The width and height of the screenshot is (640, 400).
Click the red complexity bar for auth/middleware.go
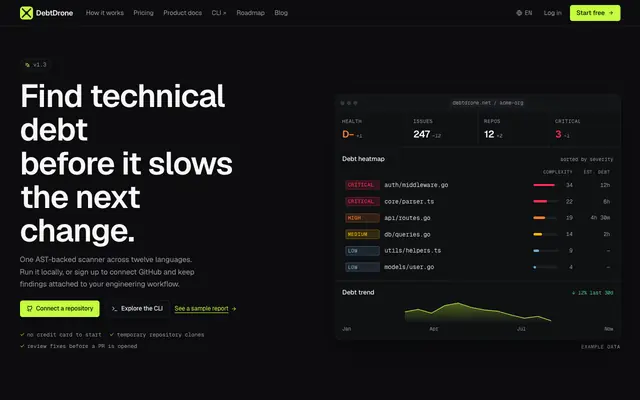click(x=544, y=185)
